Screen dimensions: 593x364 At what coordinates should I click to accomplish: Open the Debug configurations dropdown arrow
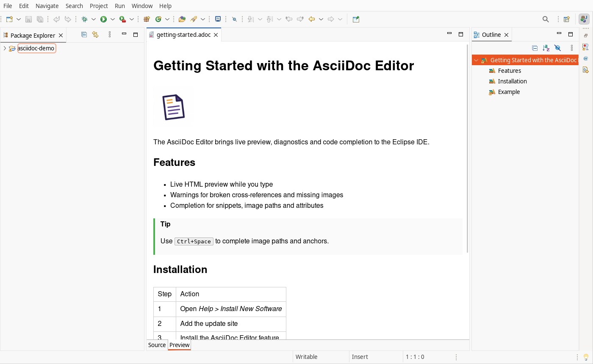(x=94, y=19)
